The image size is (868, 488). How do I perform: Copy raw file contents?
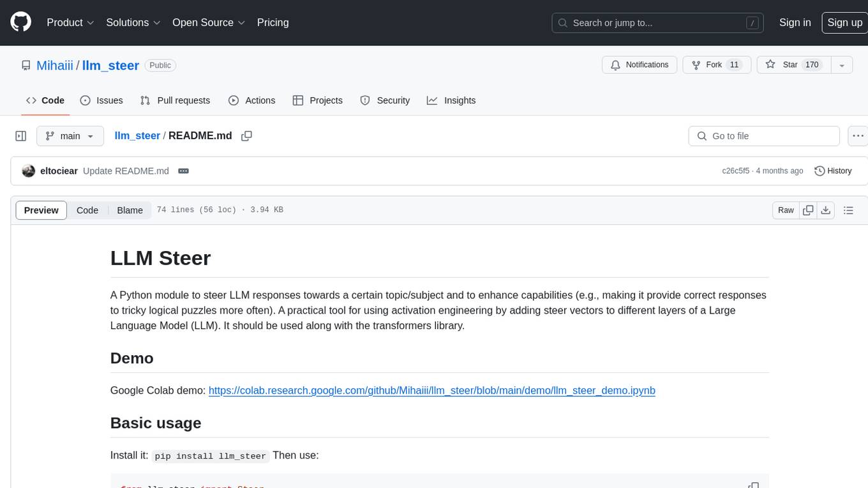point(809,210)
